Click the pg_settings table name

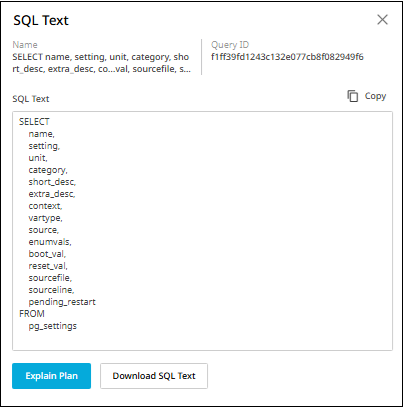point(52,326)
